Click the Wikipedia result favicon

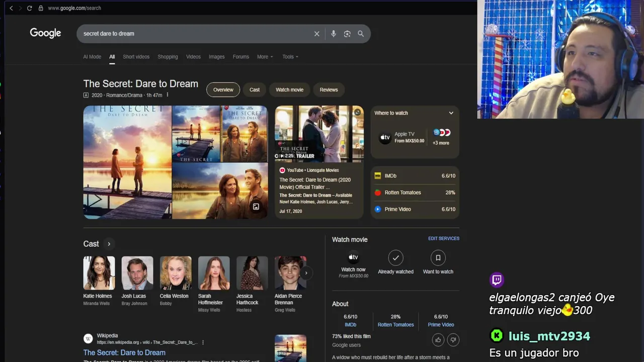point(88,338)
